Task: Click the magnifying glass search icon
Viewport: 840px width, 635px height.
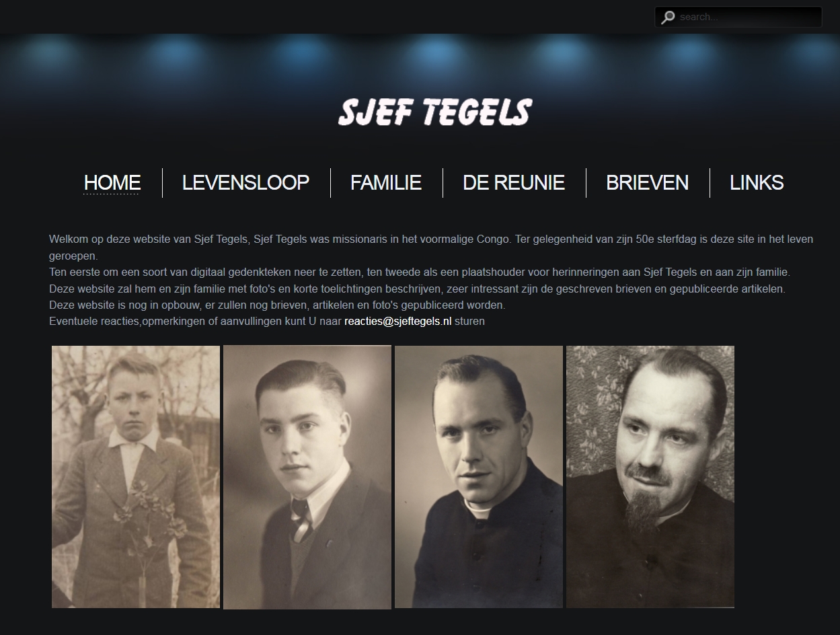Action: click(668, 17)
